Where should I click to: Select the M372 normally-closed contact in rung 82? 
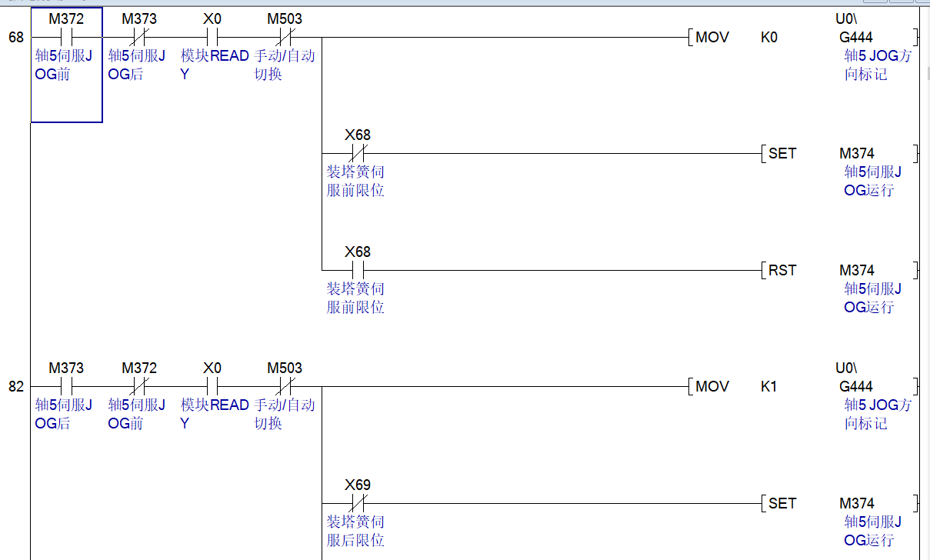tap(139, 386)
